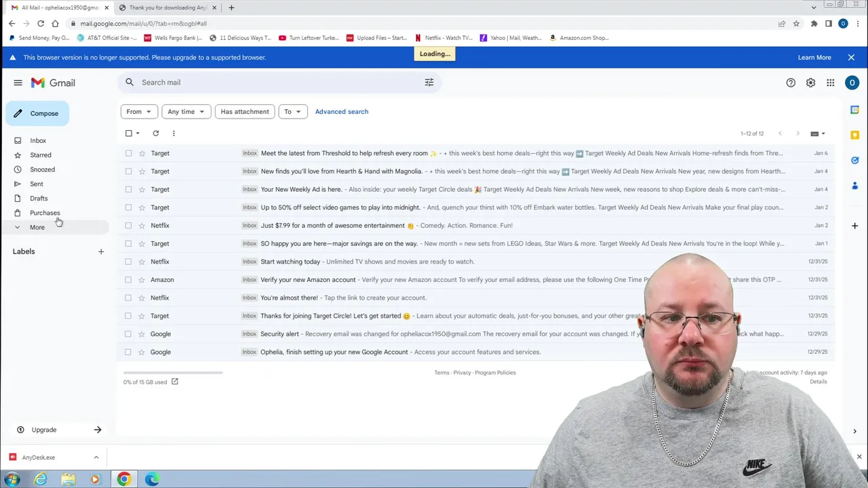Screen dimensions: 868x488
Task: Tick checkbox for Hearth & Hand Target email
Action: (129, 171)
